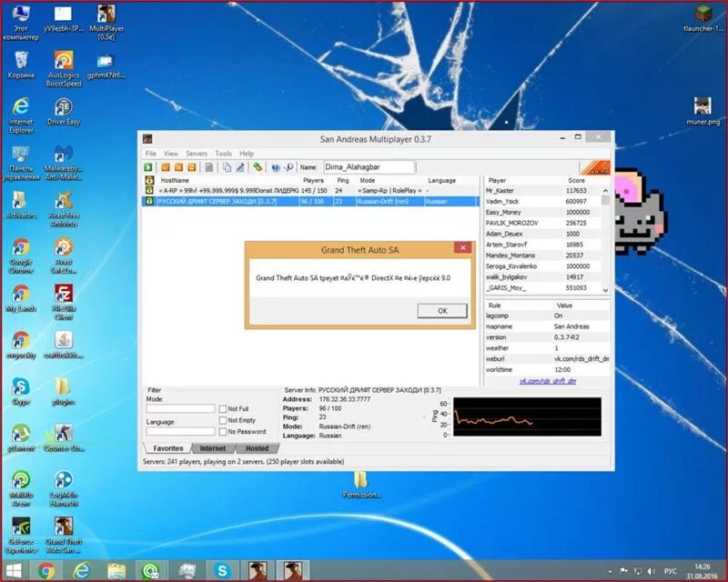Click the volume icon in the system tray
728x582 pixels.
[652, 571]
